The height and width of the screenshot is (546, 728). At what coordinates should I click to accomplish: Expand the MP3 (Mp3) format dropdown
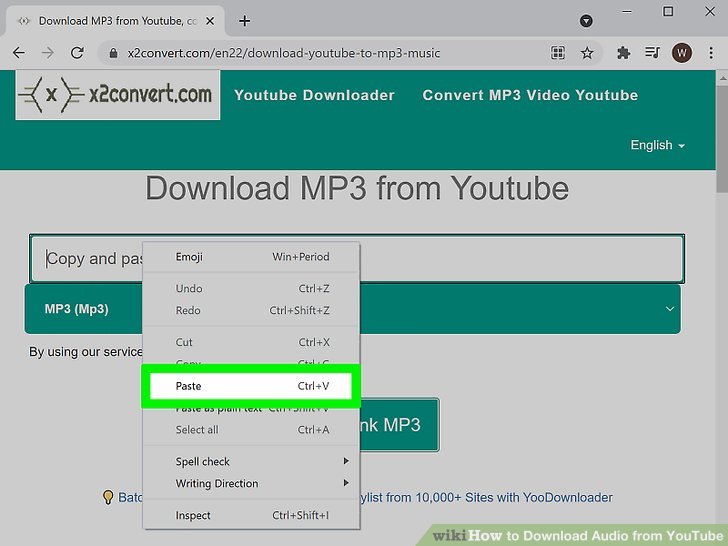tap(353, 309)
